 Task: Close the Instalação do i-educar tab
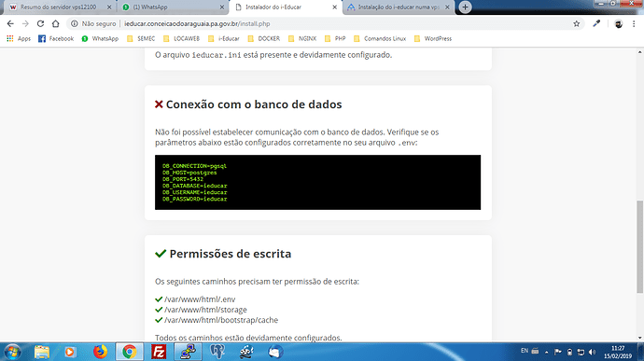point(447,7)
